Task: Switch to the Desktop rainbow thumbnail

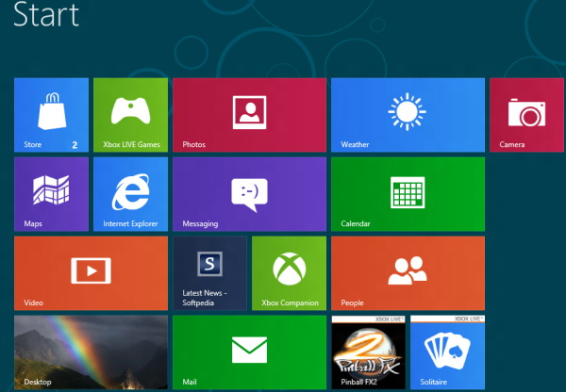Action: click(x=91, y=351)
